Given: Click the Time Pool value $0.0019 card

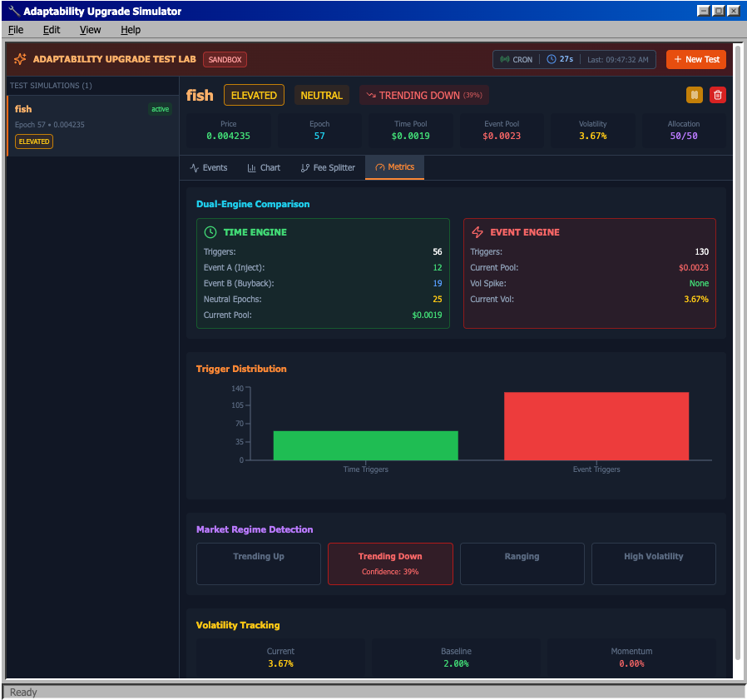Looking at the screenshot, I should tap(411, 130).
